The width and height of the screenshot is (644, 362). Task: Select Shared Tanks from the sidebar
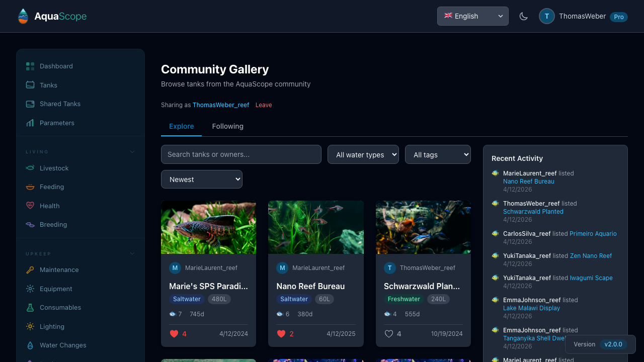tap(60, 104)
